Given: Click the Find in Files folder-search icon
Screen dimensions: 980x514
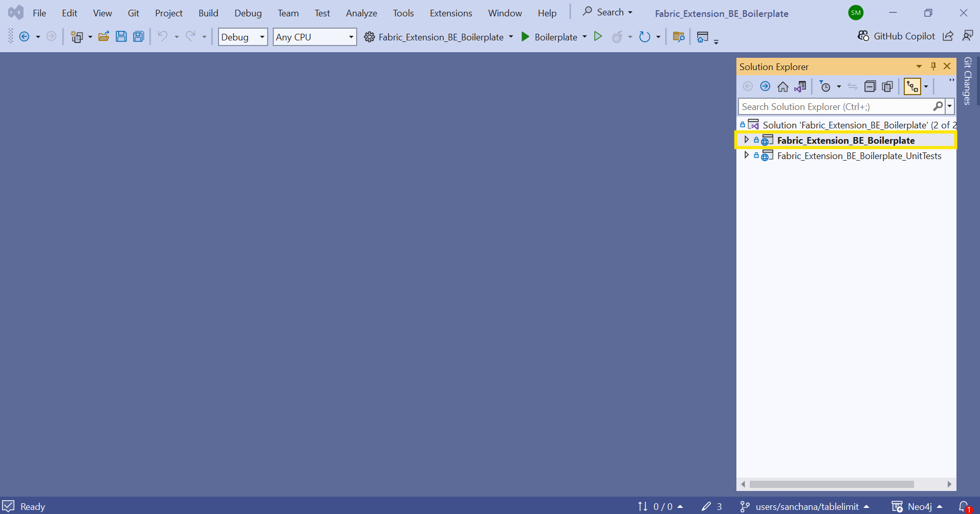Looking at the screenshot, I should tap(679, 36).
